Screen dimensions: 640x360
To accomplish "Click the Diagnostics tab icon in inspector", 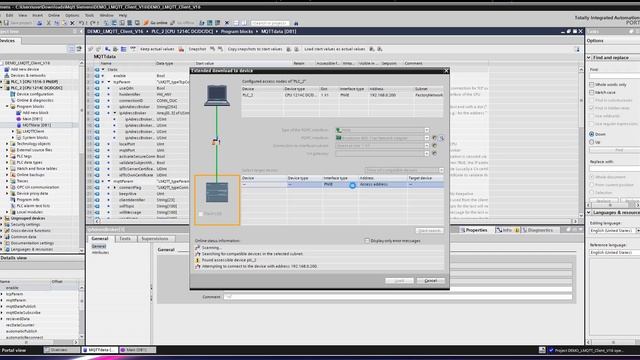I will tap(525, 230).
